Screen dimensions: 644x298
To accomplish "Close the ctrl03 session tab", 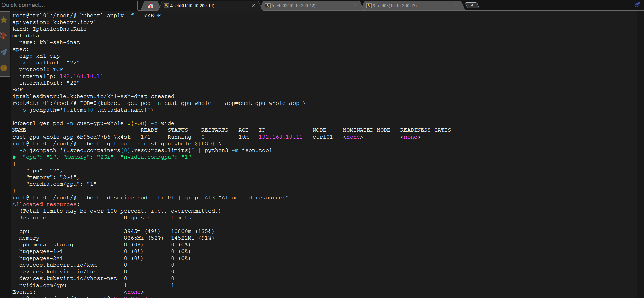I will (x=456, y=6).
